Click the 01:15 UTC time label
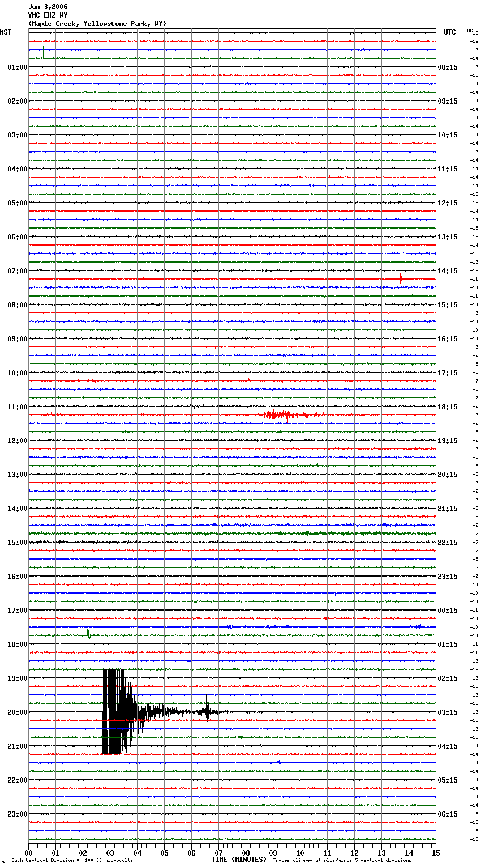Image resolution: width=481 pixels, height=868 pixels. tap(448, 644)
